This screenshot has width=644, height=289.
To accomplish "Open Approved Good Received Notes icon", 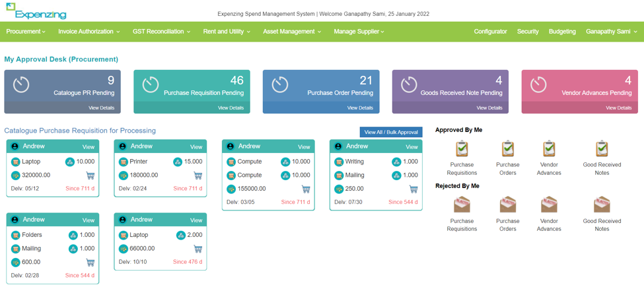I will [602, 149].
